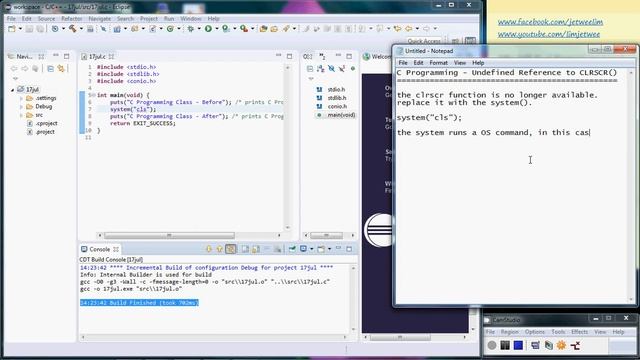Viewport: 640px width, 360px height.
Task: Click inside Notepad text after 'in this cas'
Action: 590,133
